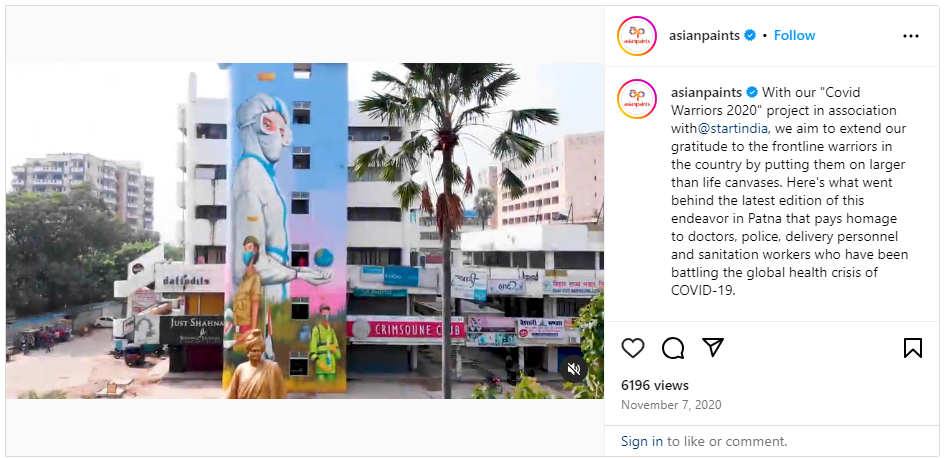
Task: Click verified badge in the caption
Action: (752, 93)
